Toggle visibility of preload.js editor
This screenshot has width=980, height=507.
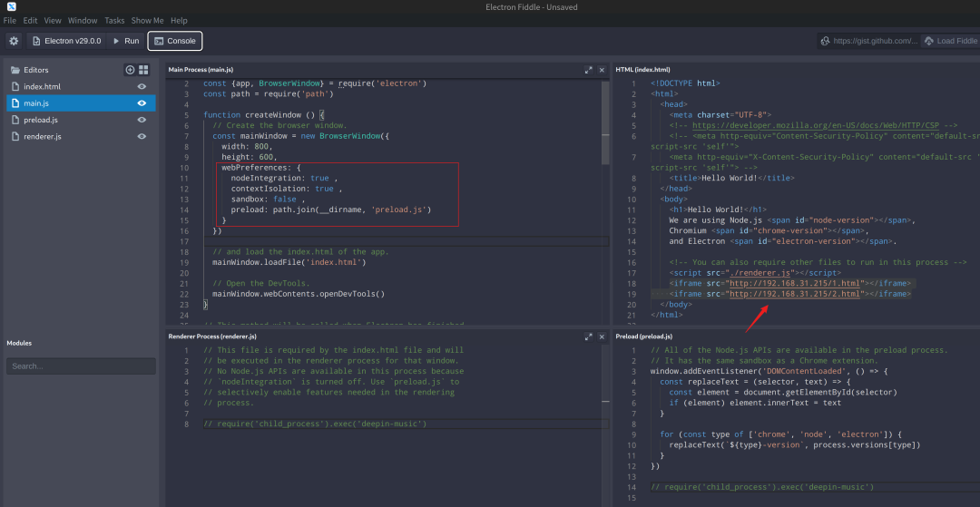(142, 120)
